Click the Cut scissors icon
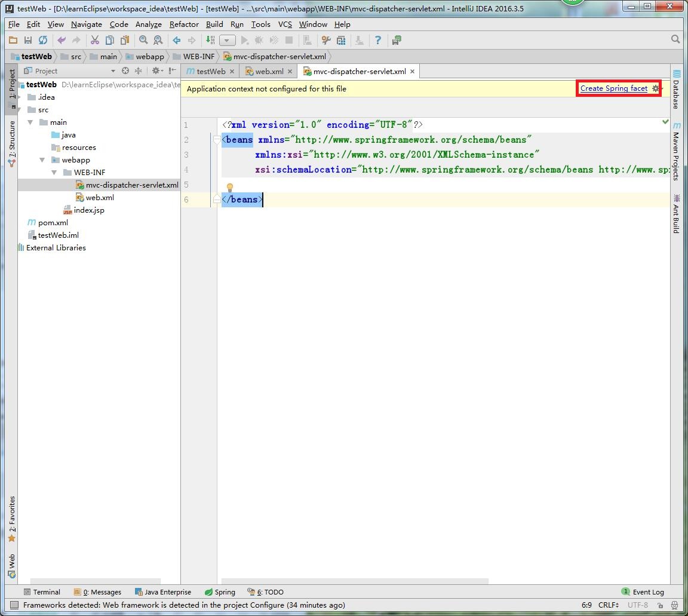 pyautogui.click(x=95, y=41)
